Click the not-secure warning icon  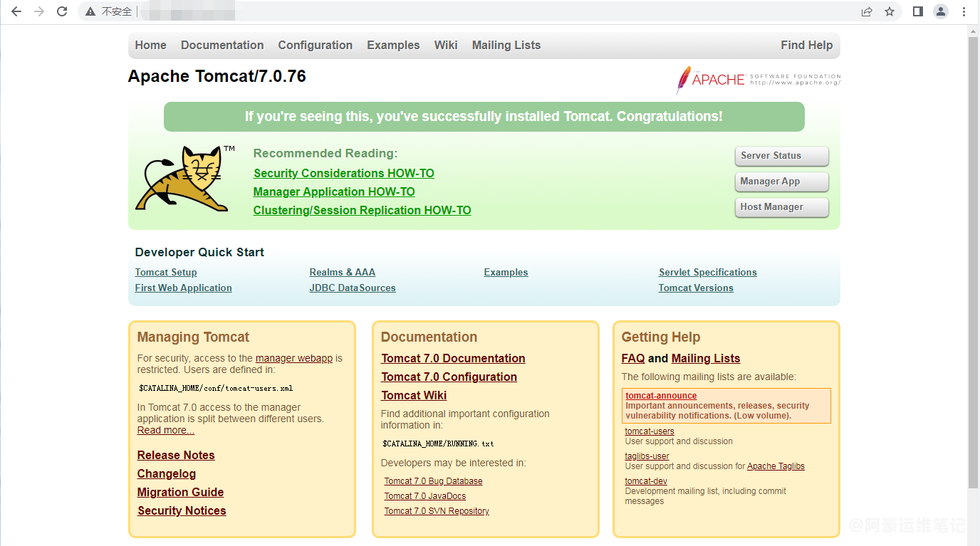90,11
